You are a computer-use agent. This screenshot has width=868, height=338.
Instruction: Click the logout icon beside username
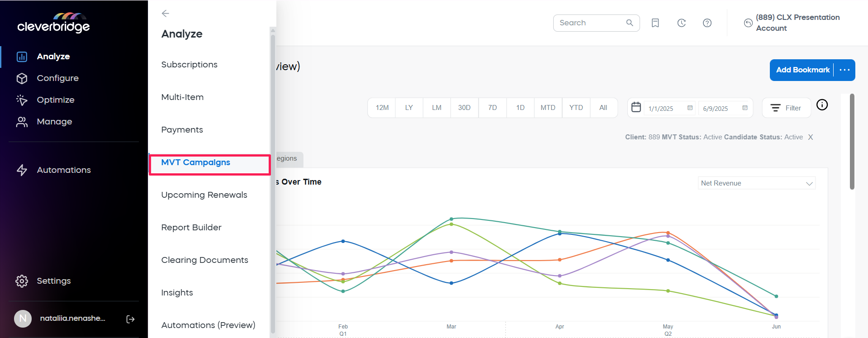pyautogui.click(x=130, y=319)
